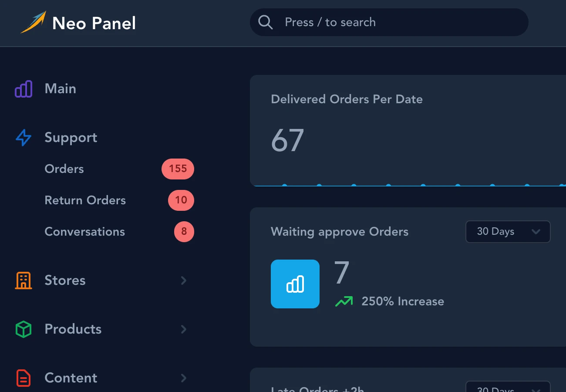The width and height of the screenshot is (566, 392).
Task: Open the 30 Days dropdown for Waiting approve Orders
Action: (508, 232)
